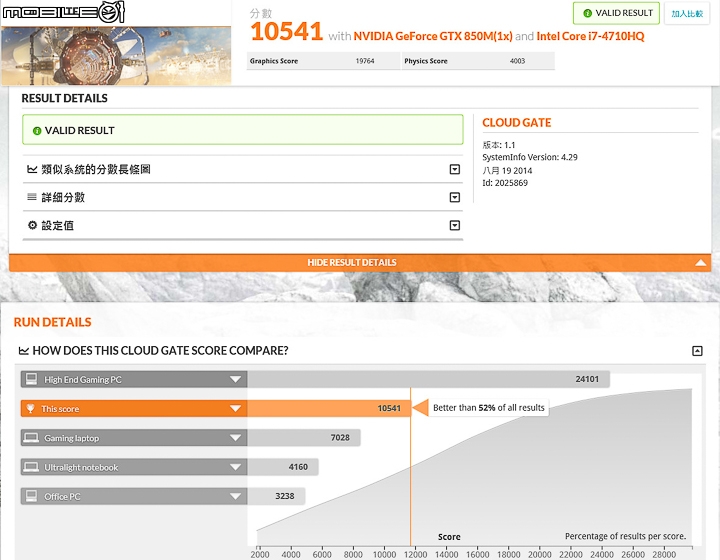Viewport: 720px width, 560px height.
Task: Click the Mobile01 logo watermark
Action: pyautogui.click(x=64, y=12)
